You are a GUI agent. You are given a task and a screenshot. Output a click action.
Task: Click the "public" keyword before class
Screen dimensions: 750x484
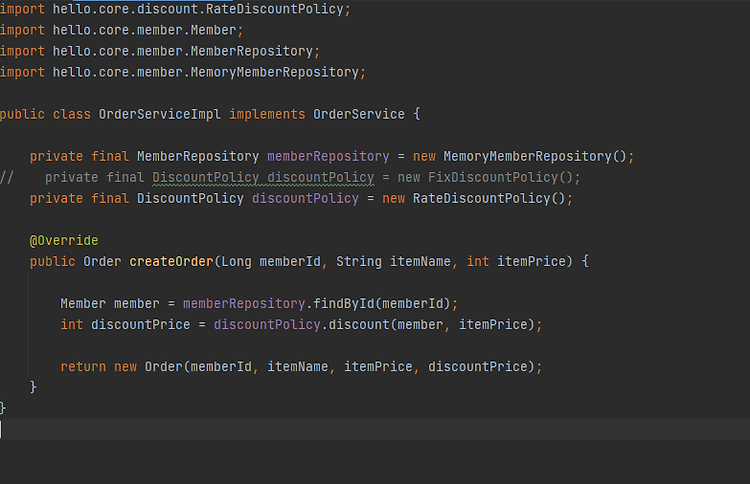tap(22, 114)
